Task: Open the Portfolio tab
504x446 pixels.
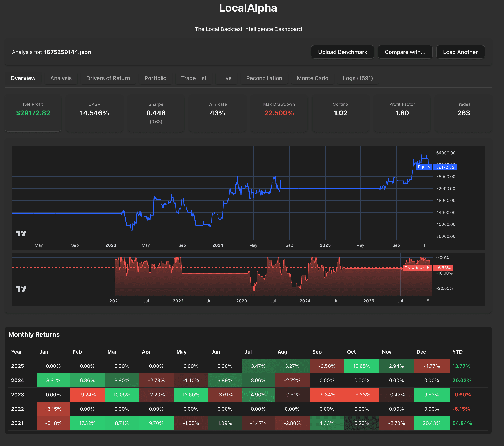Action: 156,78
